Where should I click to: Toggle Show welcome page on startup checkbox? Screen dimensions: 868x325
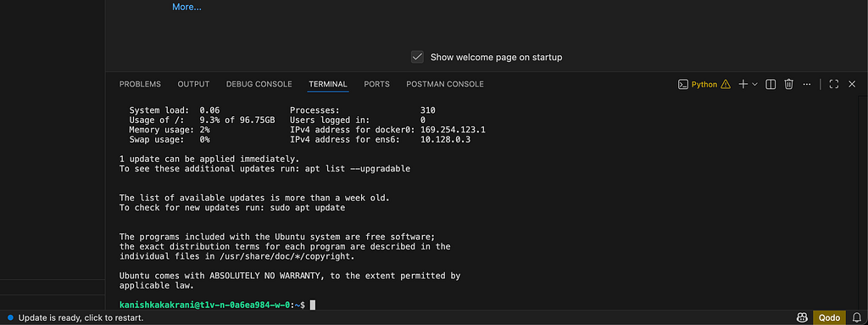[417, 57]
